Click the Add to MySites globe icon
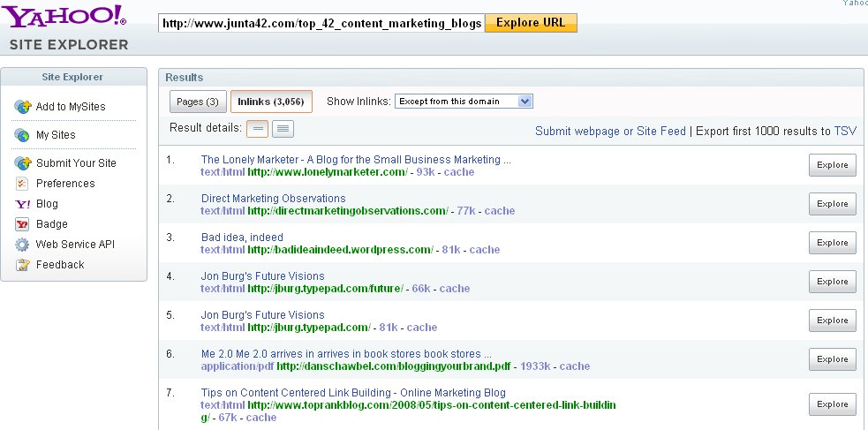Image resolution: width=868 pixels, height=430 pixels. 23,107
